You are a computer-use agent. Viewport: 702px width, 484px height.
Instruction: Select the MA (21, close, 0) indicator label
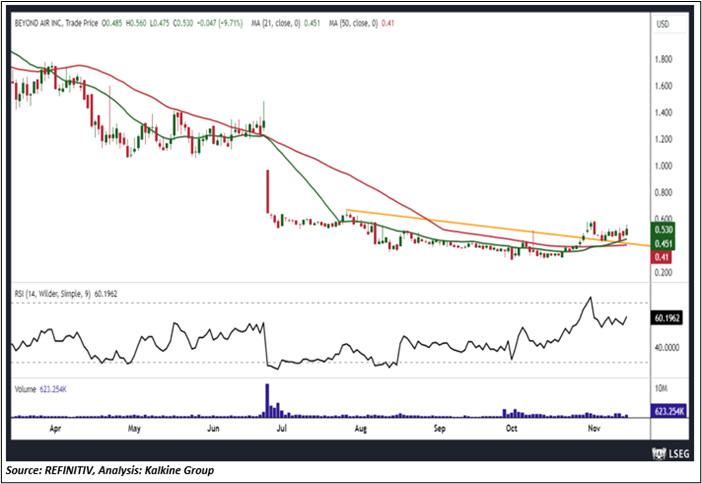click(x=274, y=23)
